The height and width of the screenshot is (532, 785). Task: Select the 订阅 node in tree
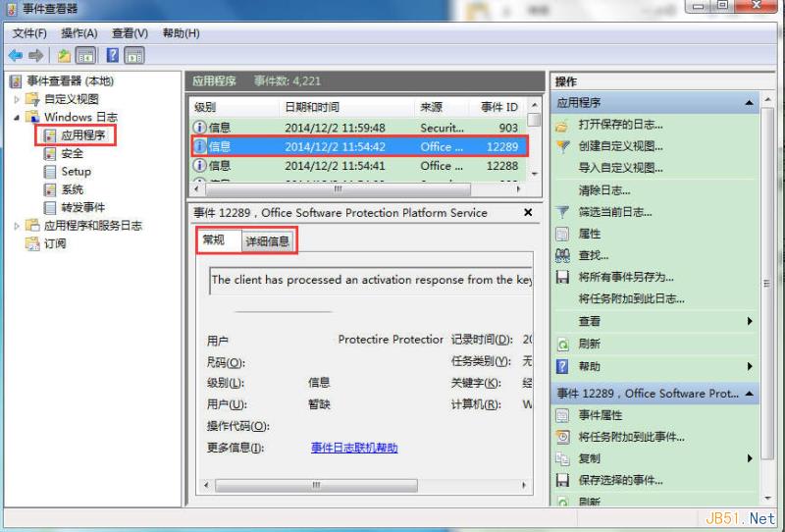point(55,243)
